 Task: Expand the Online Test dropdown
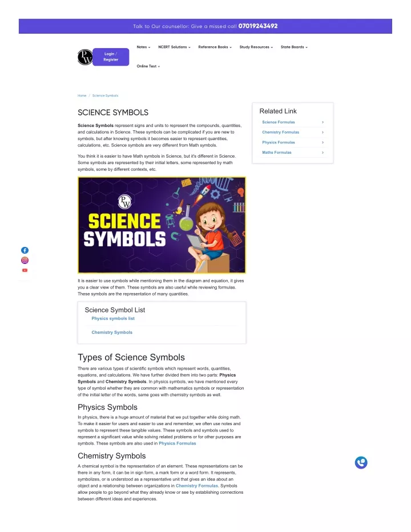[148, 66]
